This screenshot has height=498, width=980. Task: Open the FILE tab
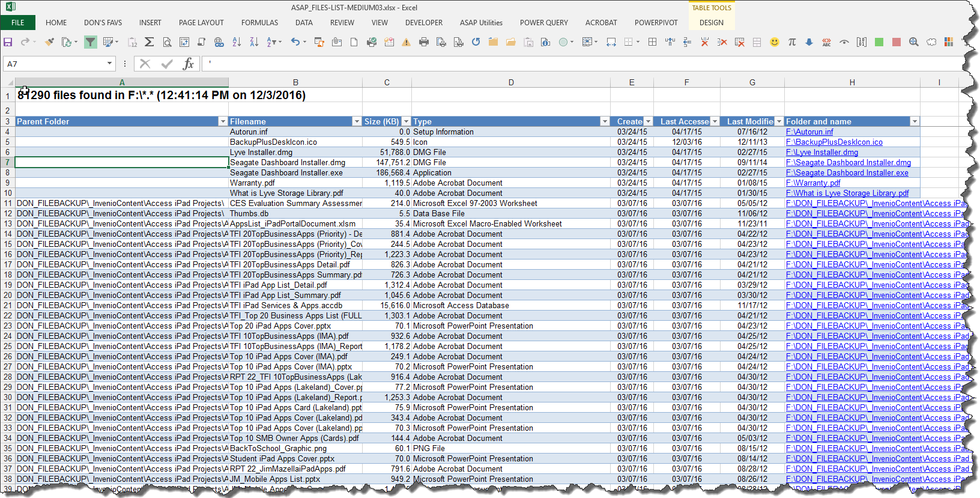point(18,23)
